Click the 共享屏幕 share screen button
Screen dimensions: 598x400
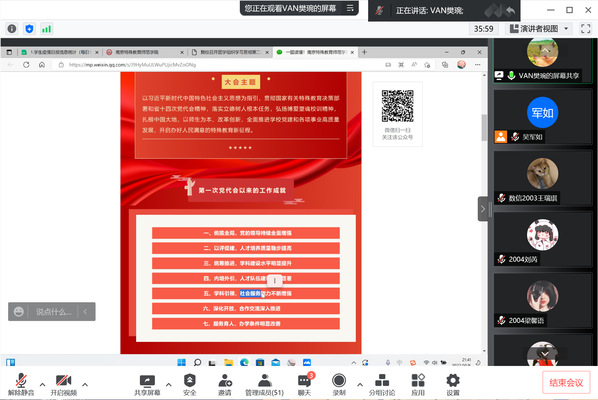tap(147, 384)
